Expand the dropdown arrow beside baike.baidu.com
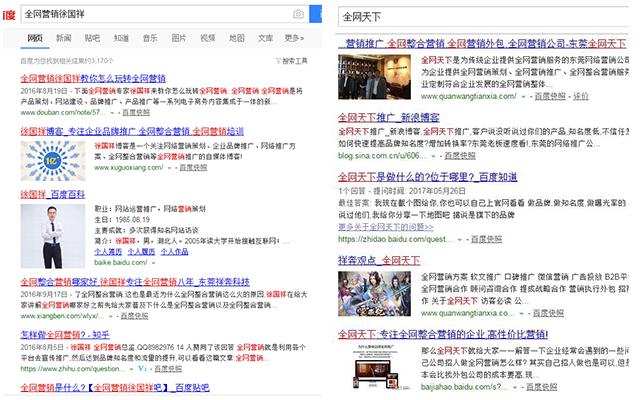This screenshot has height=400, width=644. pyautogui.click(x=153, y=263)
